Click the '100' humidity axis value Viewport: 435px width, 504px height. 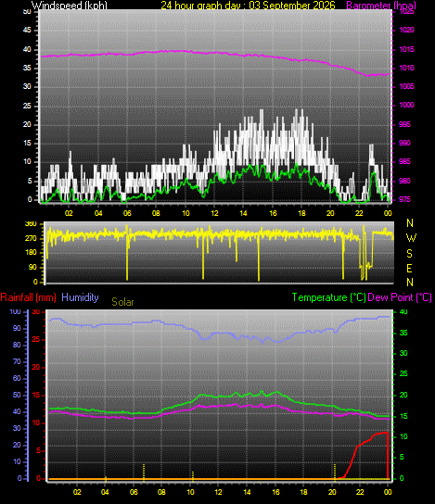15,312
